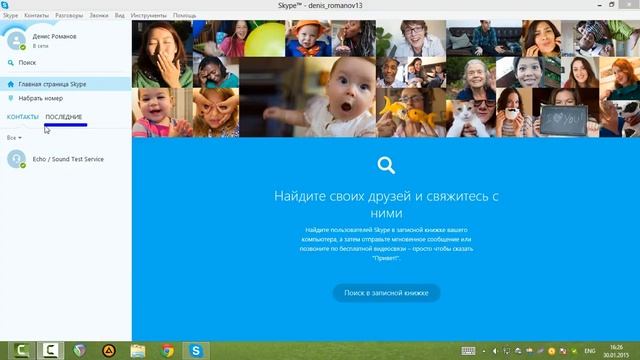This screenshot has width=640, height=360.
Task: Click the goldfish toys photo
Action: click(x=411, y=113)
